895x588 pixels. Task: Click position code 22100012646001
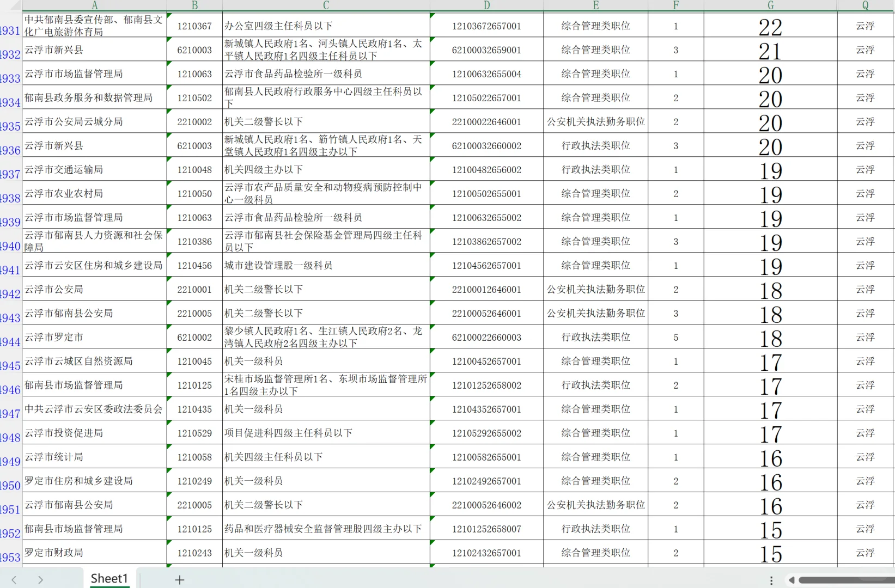[486, 289]
